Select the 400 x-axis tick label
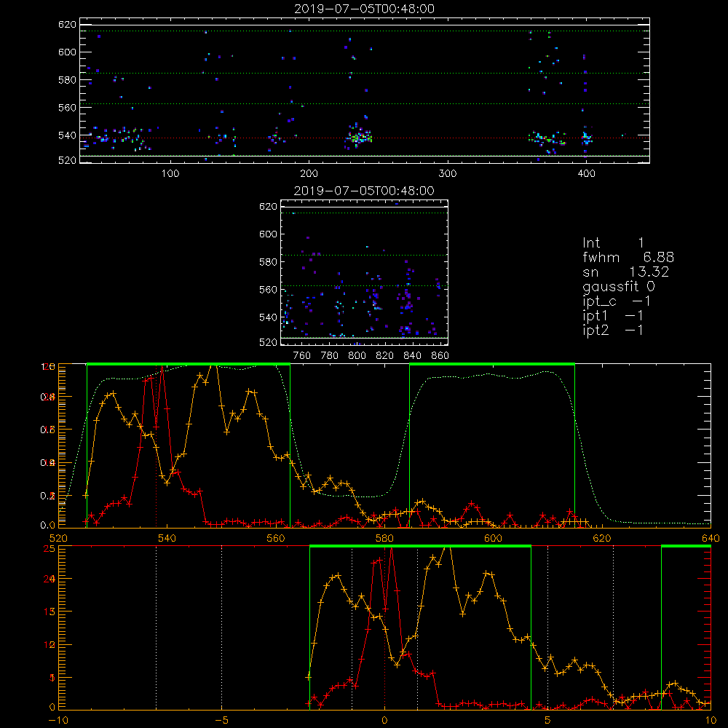Screen dimensions: 728x728 point(586,174)
